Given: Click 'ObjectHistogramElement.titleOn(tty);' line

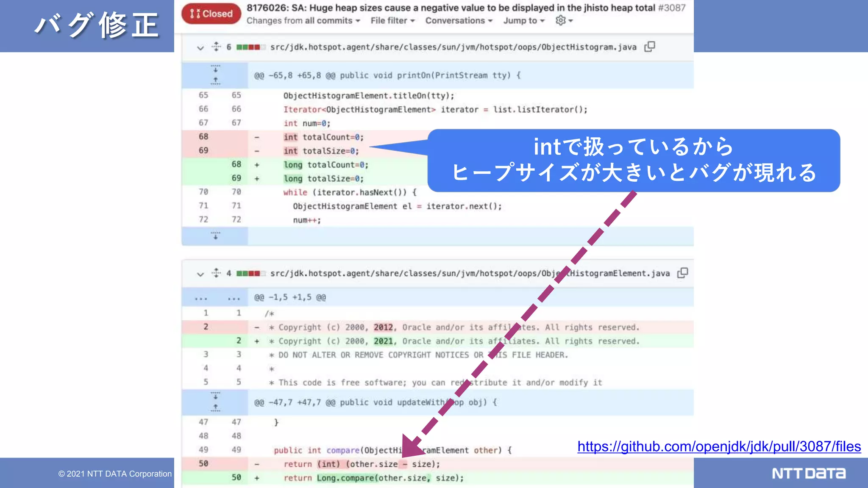Looking at the screenshot, I should 369,96.
